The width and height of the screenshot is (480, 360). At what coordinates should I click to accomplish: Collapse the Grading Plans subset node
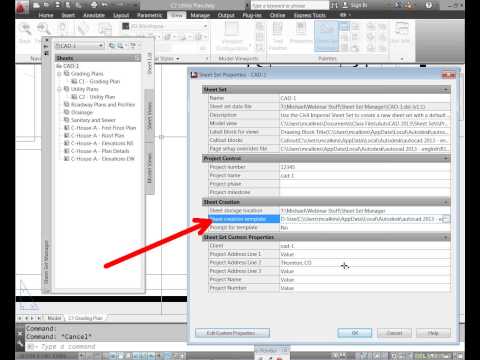(x=59, y=74)
